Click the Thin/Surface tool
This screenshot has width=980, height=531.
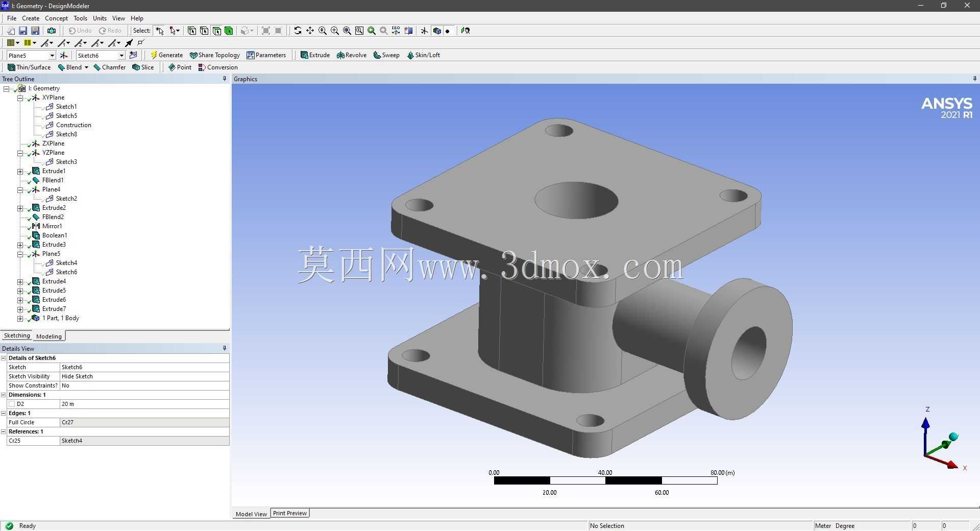pos(29,67)
